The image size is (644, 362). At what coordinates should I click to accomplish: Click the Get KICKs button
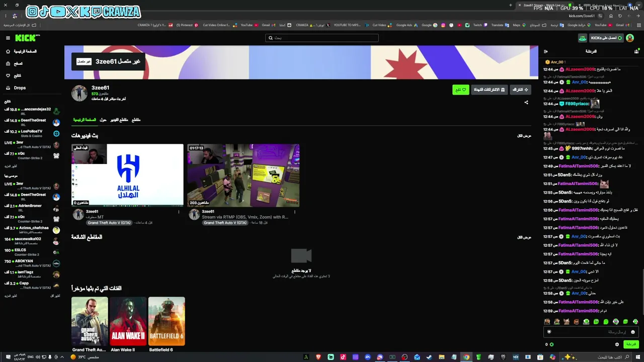(x=606, y=38)
